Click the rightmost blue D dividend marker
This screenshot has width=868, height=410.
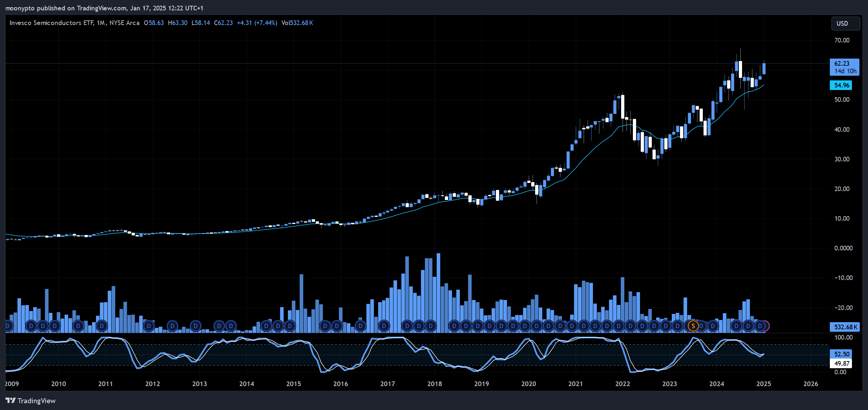(760, 326)
